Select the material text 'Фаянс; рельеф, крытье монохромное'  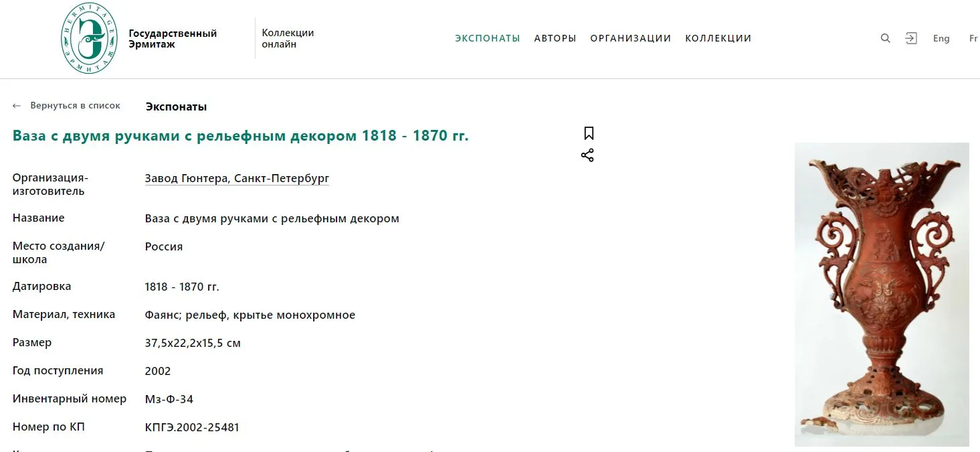250,315
